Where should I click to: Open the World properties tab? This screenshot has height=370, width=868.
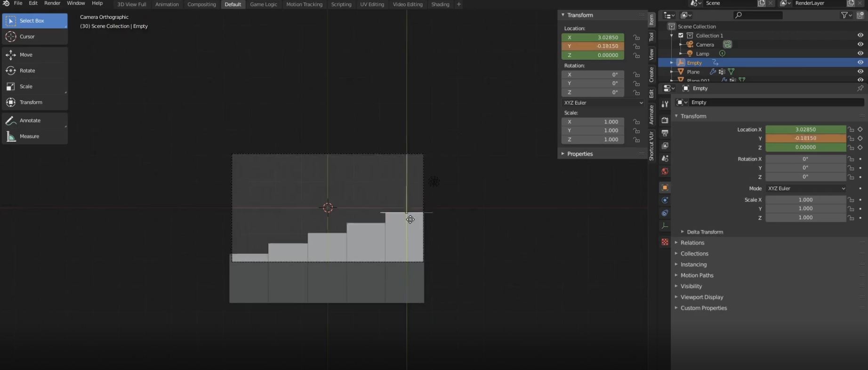pyautogui.click(x=665, y=171)
